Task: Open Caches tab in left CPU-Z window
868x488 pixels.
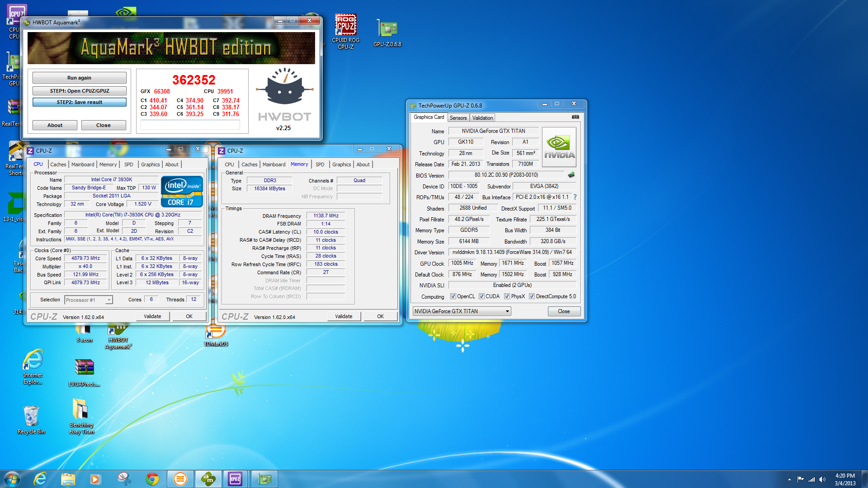Action: 58,164
